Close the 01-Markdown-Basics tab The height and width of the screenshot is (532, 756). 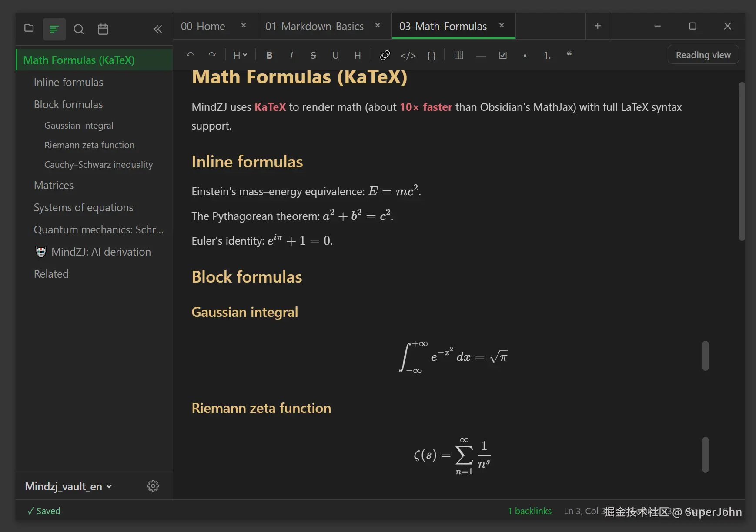[378, 26]
